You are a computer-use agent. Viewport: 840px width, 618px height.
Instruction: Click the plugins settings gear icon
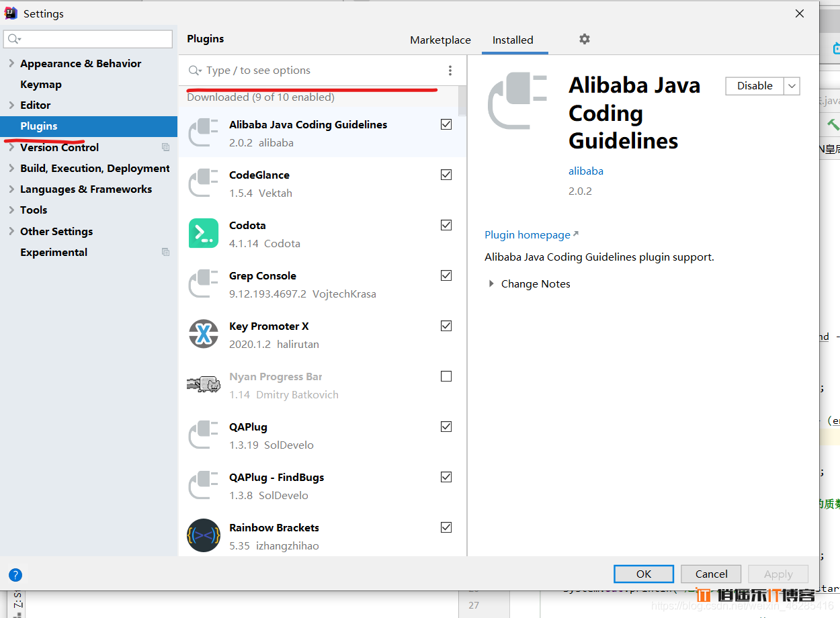pos(585,40)
